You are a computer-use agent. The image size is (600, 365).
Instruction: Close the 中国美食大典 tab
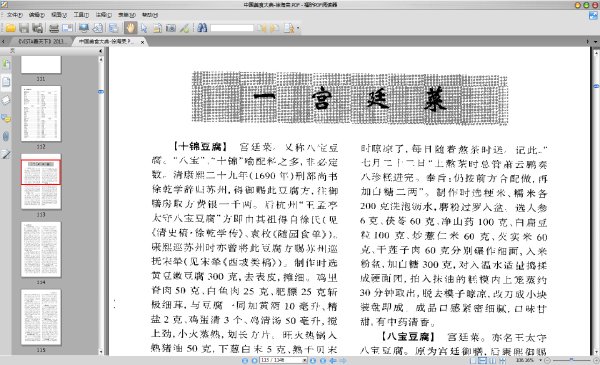tap(142, 42)
